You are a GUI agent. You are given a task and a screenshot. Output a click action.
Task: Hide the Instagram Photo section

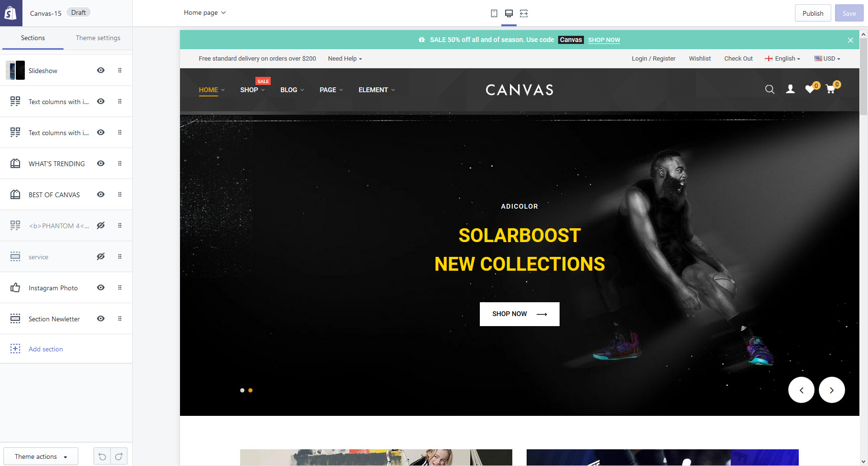101,287
